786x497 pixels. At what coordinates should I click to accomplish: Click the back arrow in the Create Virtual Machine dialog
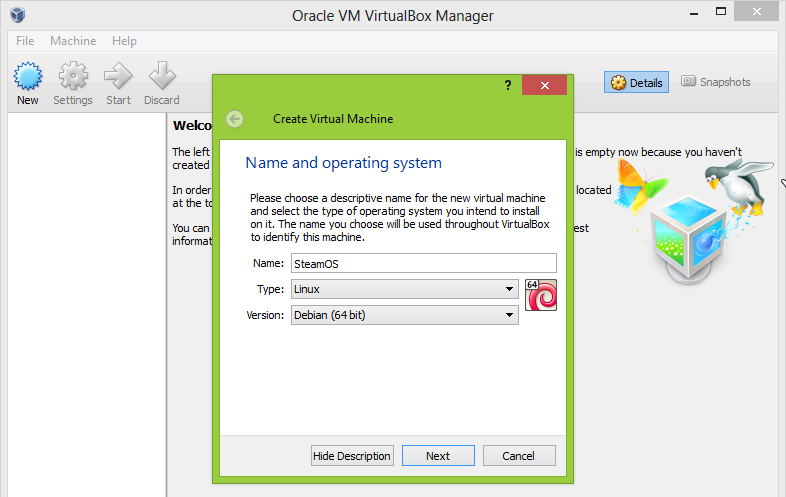pyautogui.click(x=235, y=119)
